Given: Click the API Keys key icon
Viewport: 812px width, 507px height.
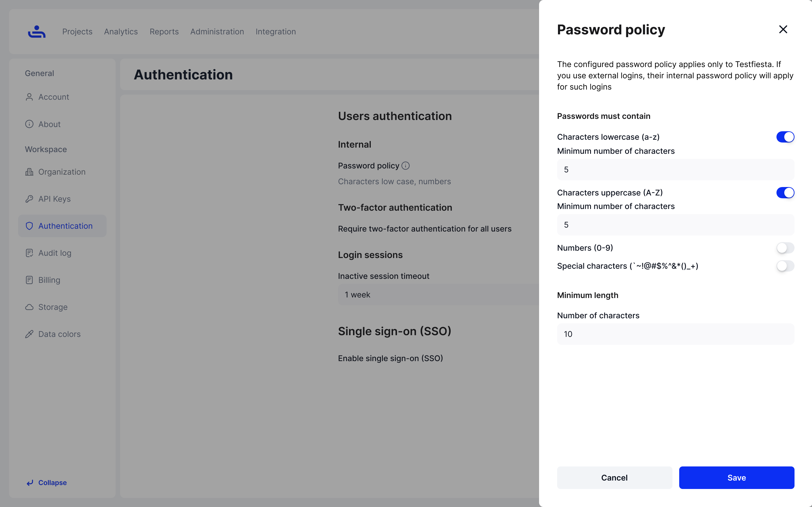Looking at the screenshot, I should [29, 199].
